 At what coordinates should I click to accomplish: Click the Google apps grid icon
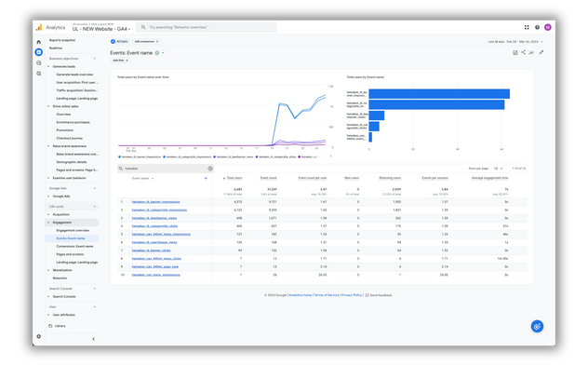point(527,27)
